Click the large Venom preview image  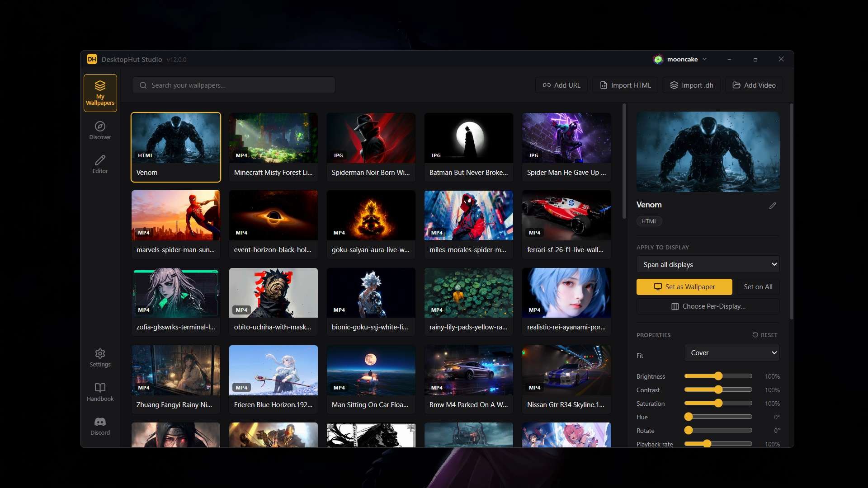[708, 152]
